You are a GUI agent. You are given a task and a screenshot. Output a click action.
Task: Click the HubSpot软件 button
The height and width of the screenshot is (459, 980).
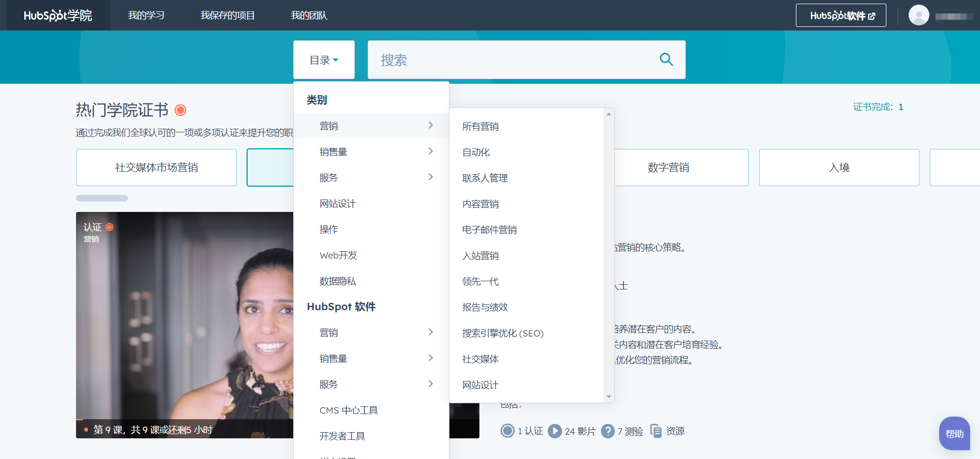tap(840, 16)
